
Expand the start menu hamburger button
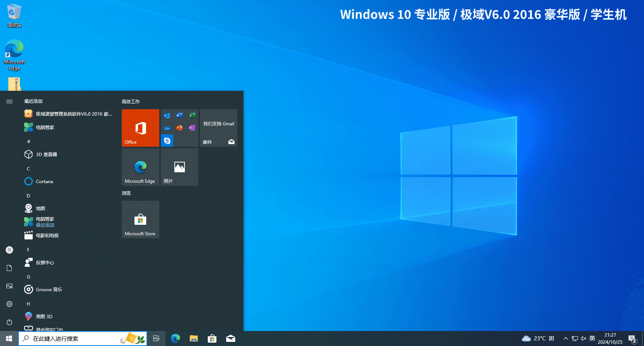[x=9, y=101]
